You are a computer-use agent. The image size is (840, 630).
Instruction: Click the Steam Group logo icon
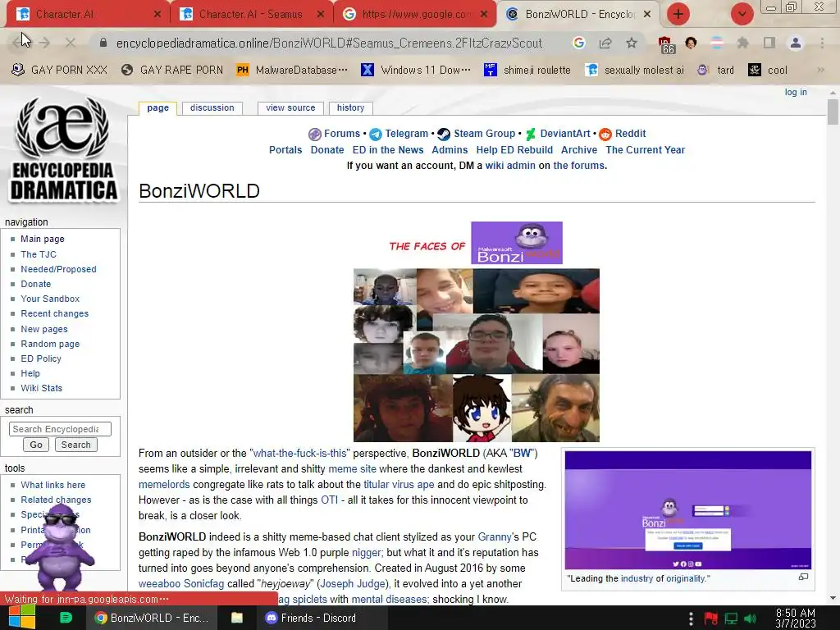point(444,134)
